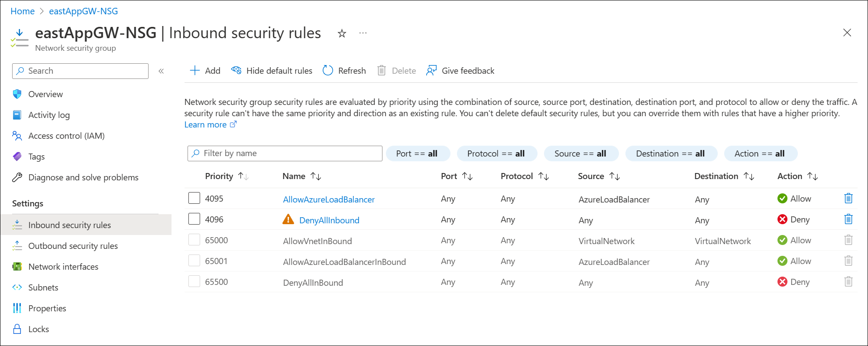868x346 pixels.
Task: Open the more options ellipsis menu
Action: click(363, 33)
